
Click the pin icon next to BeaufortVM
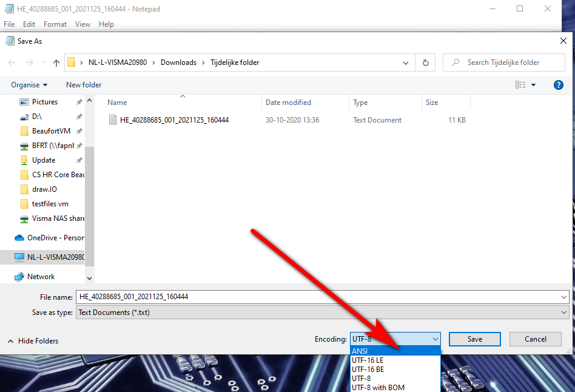pos(79,131)
